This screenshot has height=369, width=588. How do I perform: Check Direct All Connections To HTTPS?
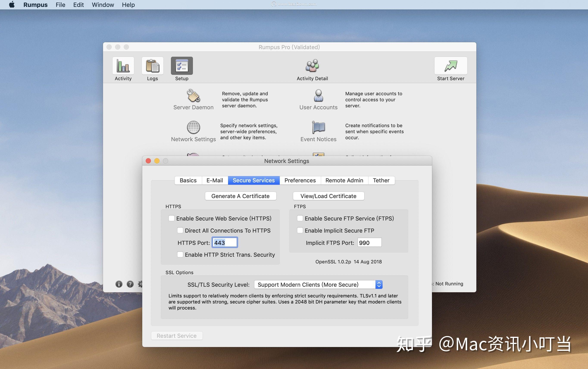point(180,230)
